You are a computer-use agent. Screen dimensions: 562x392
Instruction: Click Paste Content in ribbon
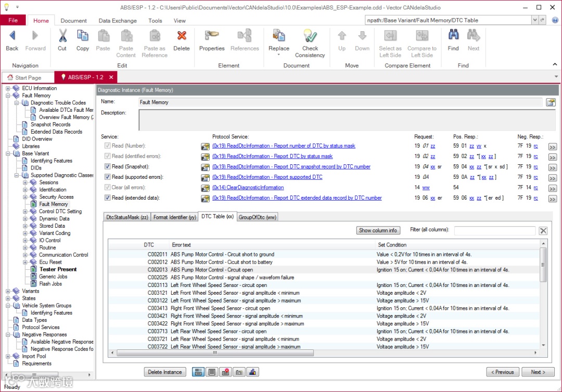126,44
